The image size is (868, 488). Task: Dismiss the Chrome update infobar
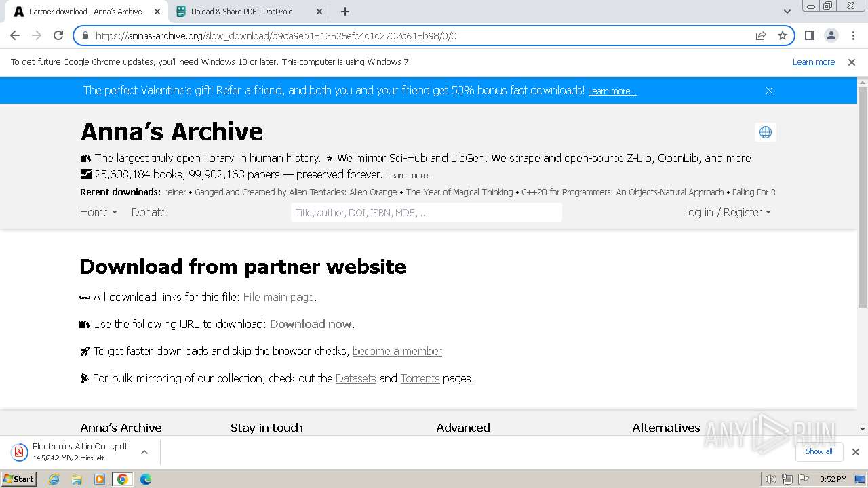click(852, 62)
